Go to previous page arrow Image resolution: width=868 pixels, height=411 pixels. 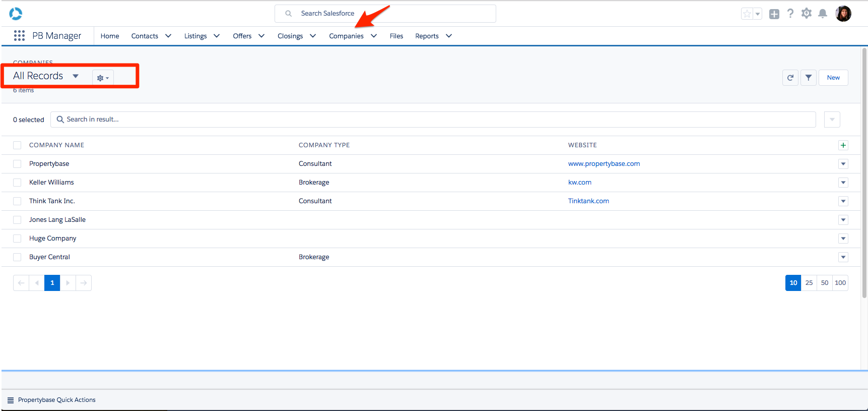(x=37, y=283)
